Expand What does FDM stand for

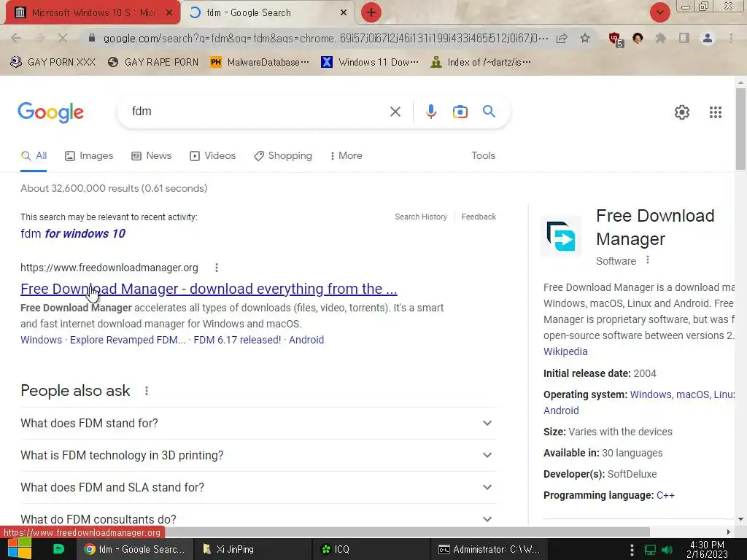coord(258,423)
